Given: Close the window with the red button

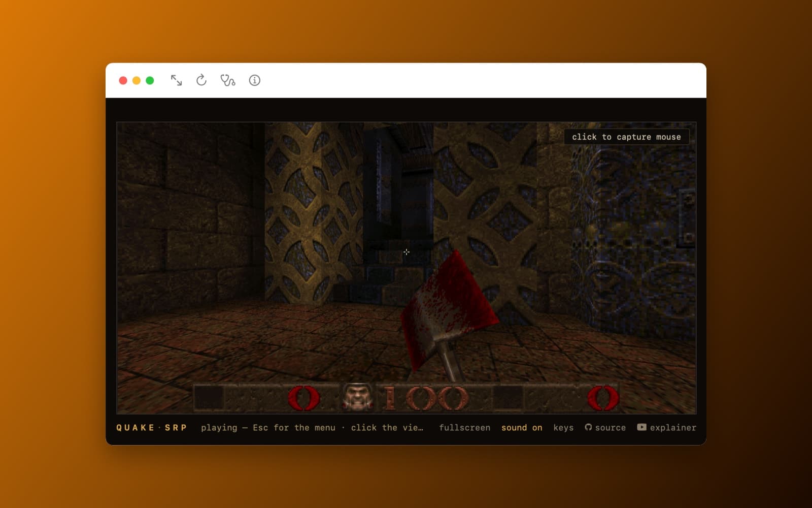Looking at the screenshot, I should pos(123,80).
